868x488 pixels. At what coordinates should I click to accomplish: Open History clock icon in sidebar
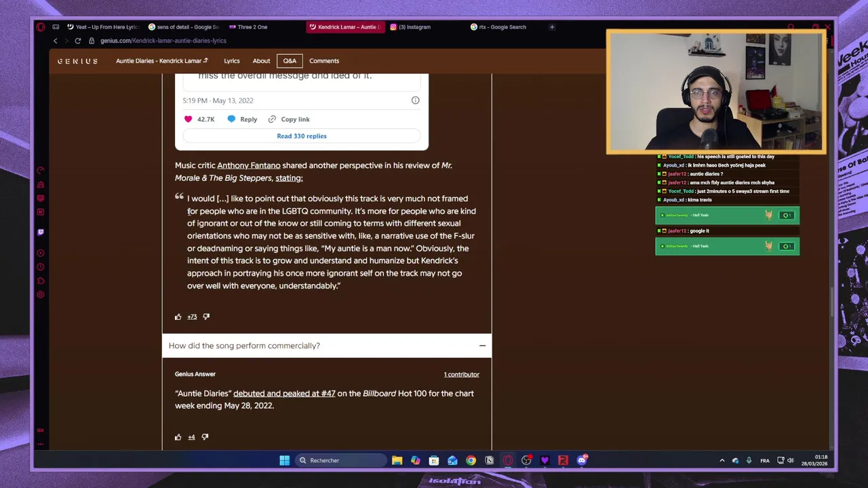(41, 267)
